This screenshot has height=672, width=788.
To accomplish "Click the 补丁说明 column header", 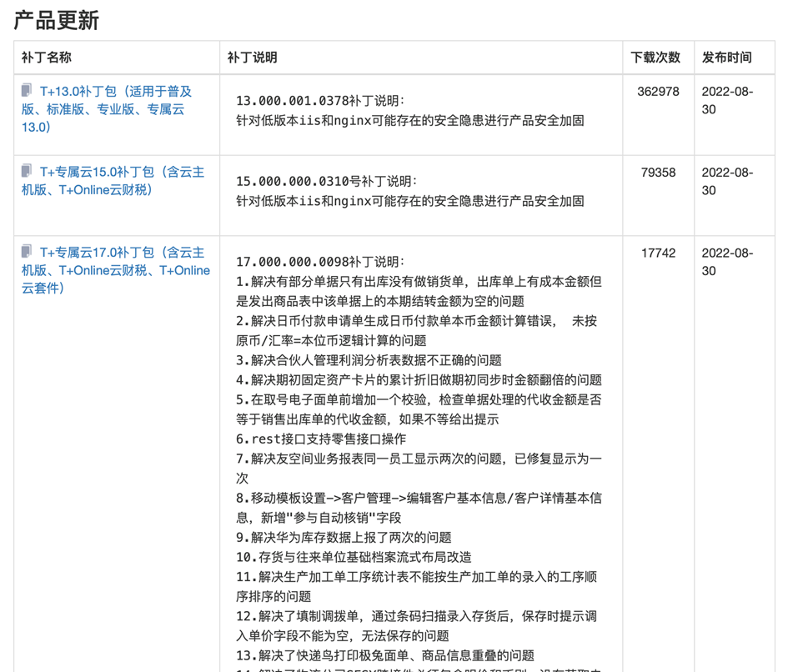I will tap(253, 58).
